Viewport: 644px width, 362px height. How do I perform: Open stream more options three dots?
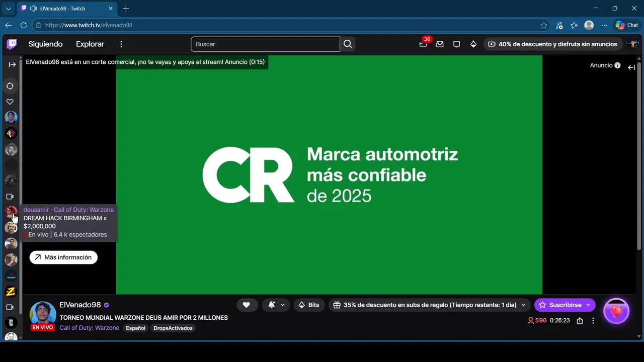click(x=593, y=321)
